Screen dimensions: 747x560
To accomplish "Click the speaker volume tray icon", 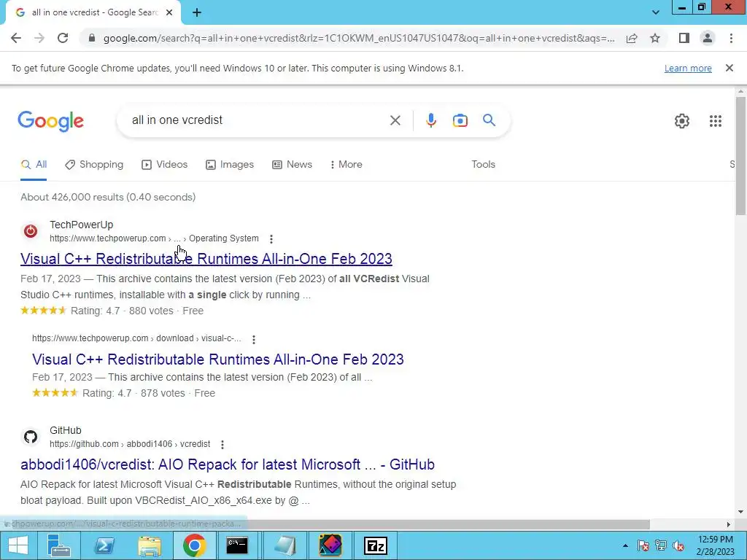I will [x=678, y=545].
